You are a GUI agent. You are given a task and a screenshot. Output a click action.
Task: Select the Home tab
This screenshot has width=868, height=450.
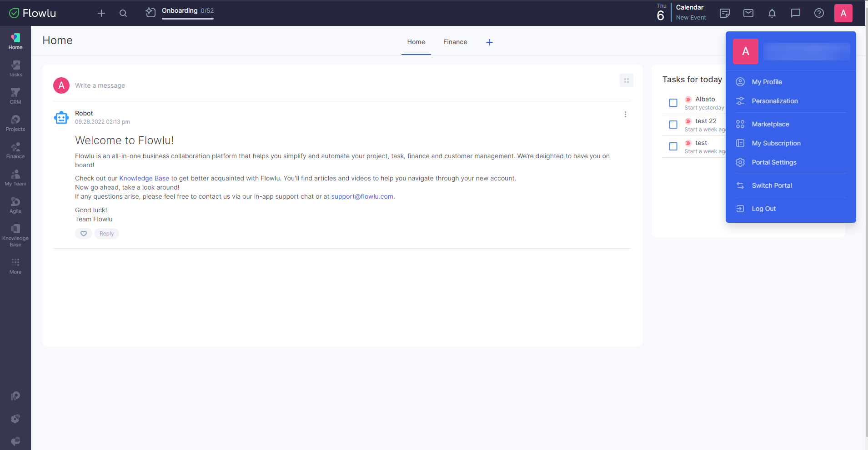tap(416, 42)
